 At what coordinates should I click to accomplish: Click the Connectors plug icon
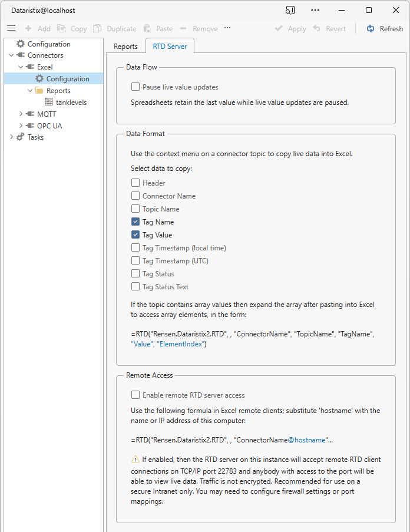[x=21, y=55]
